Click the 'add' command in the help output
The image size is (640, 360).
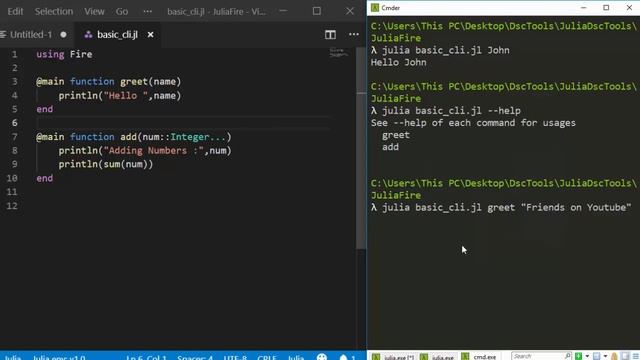390,147
